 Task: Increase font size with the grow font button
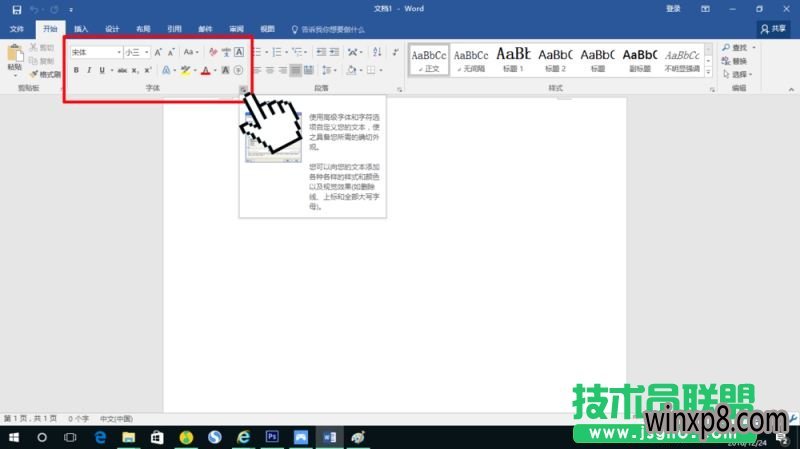(x=158, y=52)
